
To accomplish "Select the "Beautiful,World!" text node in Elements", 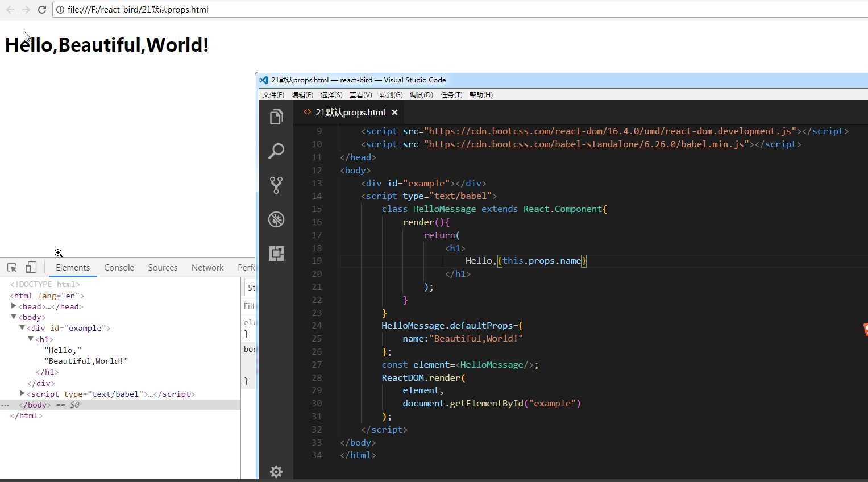I will coord(86,361).
